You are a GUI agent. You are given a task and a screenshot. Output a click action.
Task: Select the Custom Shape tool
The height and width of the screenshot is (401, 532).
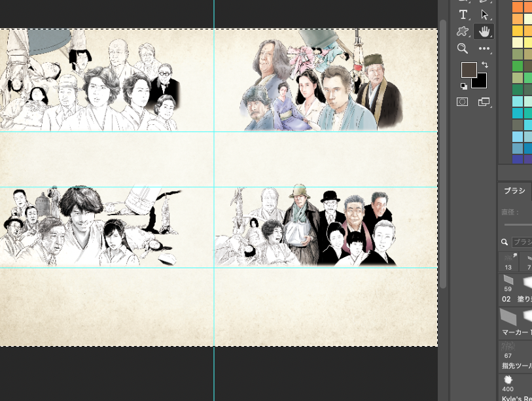(463, 31)
